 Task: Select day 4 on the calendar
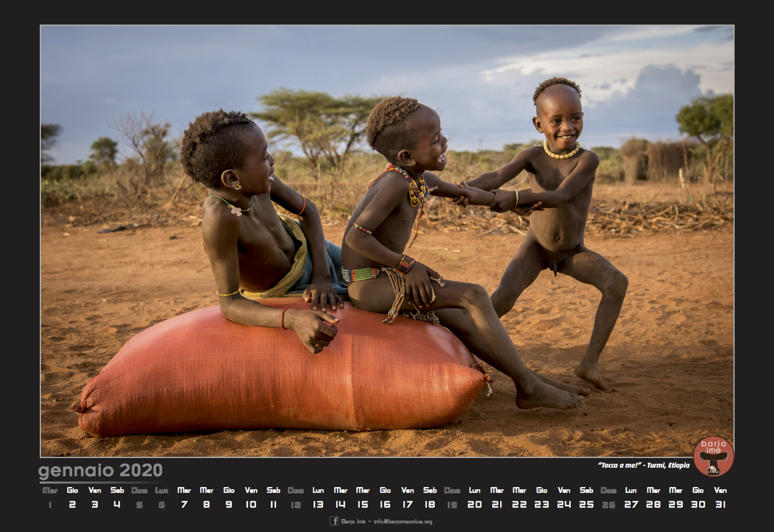coord(117,504)
